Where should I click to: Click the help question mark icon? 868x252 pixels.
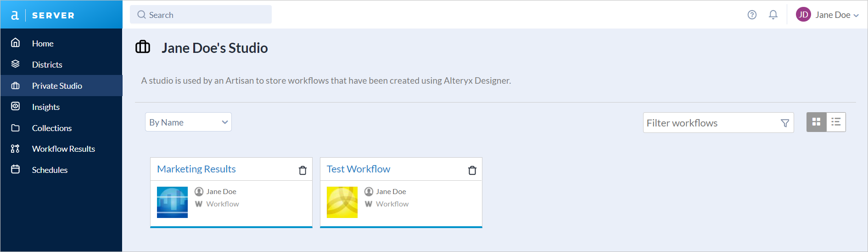pos(752,15)
